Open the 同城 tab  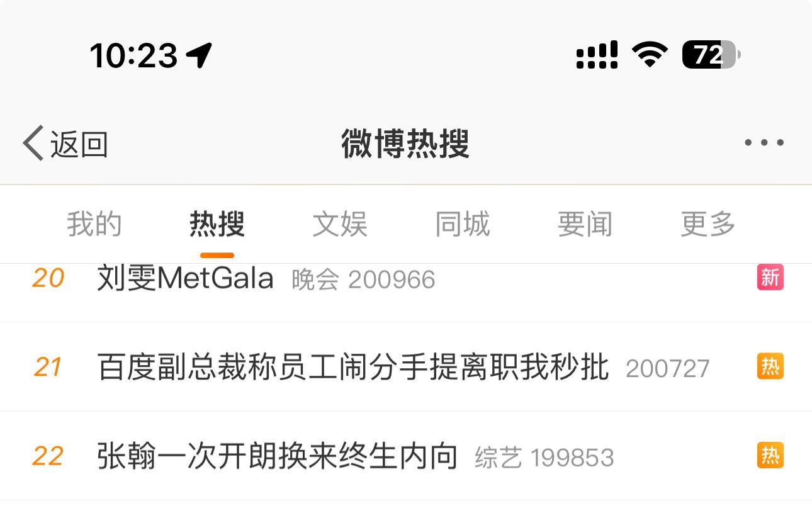coord(463,224)
